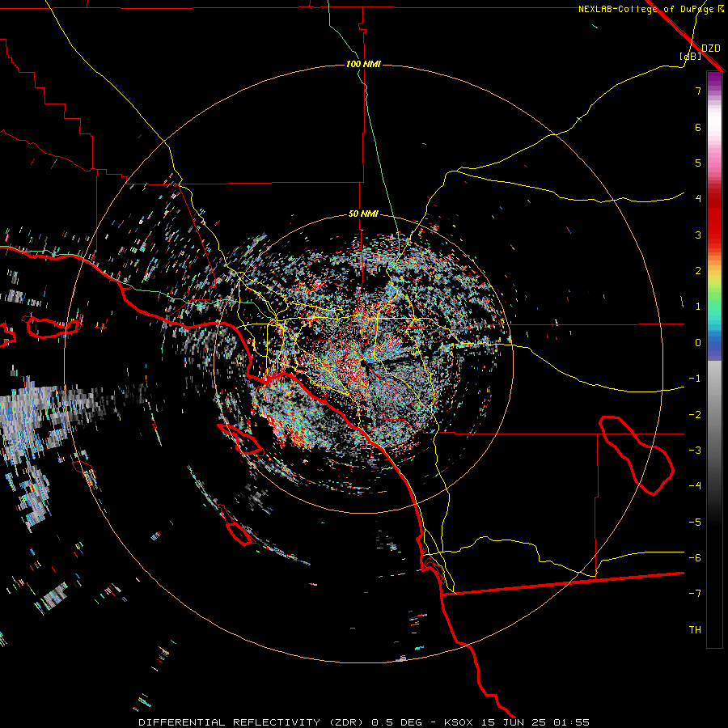The height and width of the screenshot is (728, 728).
Task: Click the -7 value on color scale
Action: coord(695,594)
